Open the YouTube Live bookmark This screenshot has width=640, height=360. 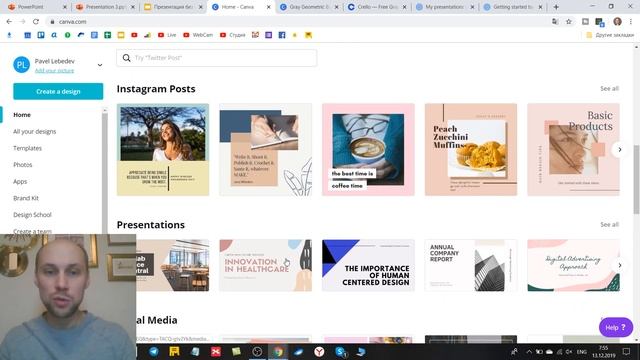point(167,35)
